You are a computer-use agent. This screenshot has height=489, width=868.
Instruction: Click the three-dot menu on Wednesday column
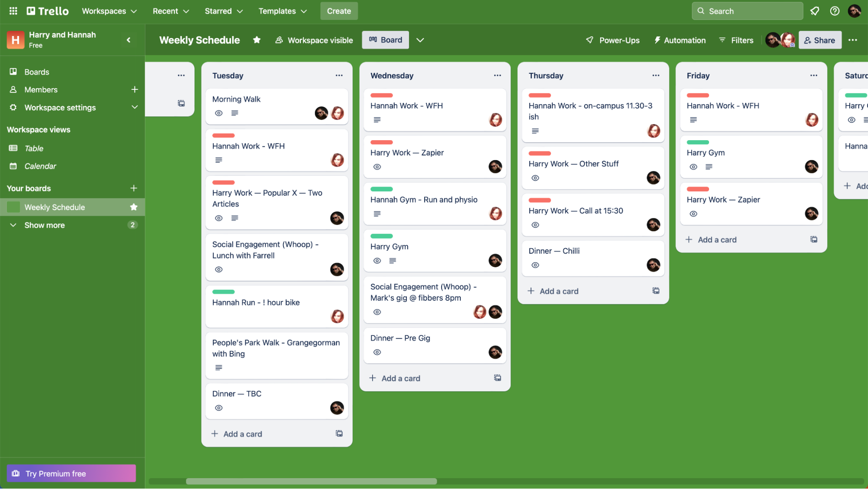pyautogui.click(x=497, y=75)
